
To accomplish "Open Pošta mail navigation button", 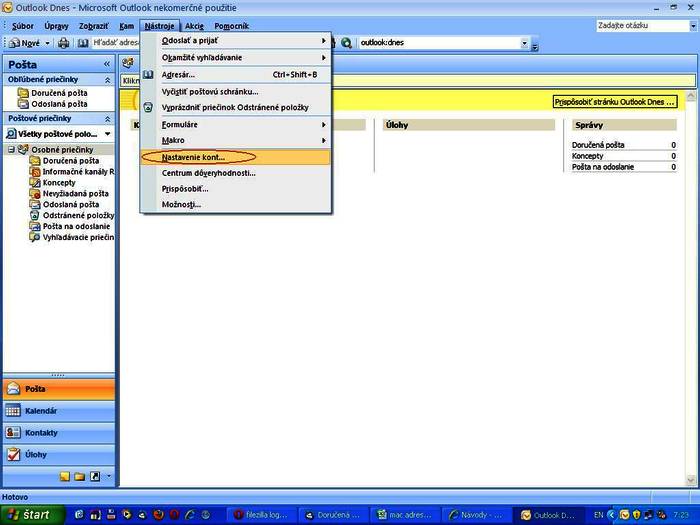I will tap(59, 389).
